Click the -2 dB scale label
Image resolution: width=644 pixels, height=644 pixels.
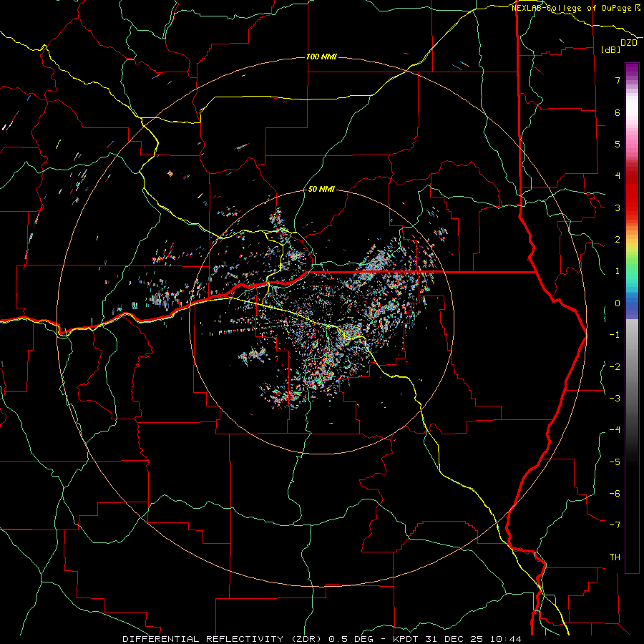coord(615,367)
